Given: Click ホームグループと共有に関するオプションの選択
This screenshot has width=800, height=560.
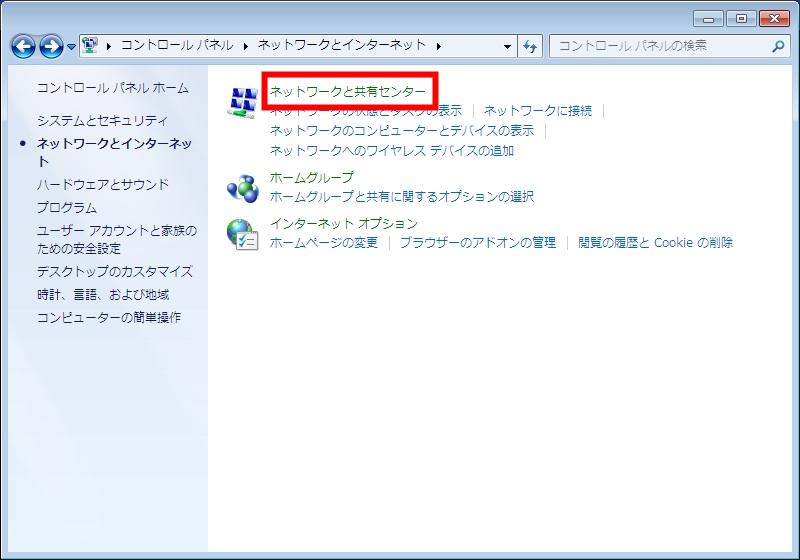Looking at the screenshot, I should click(402, 196).
